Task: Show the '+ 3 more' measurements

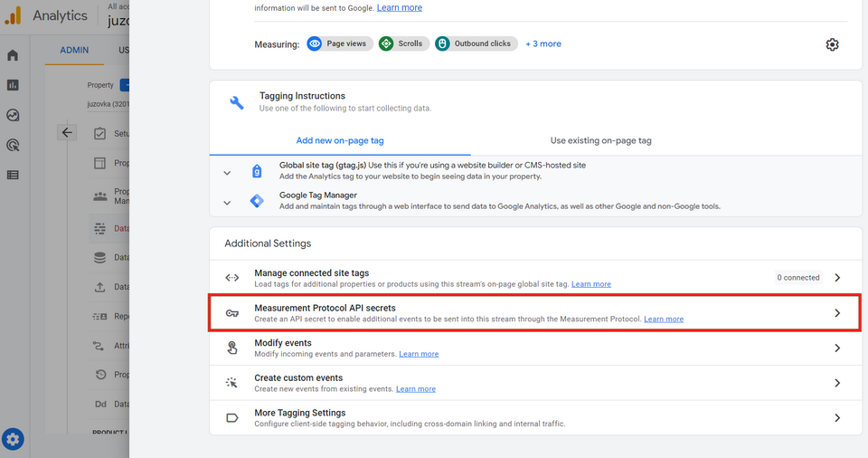Action: [x=543, y=43]
